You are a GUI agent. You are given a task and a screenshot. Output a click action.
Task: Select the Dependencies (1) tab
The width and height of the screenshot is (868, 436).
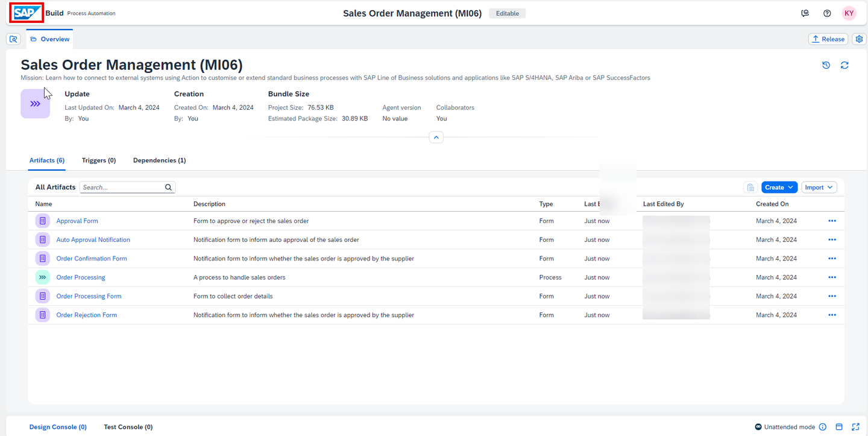(160, 160)
